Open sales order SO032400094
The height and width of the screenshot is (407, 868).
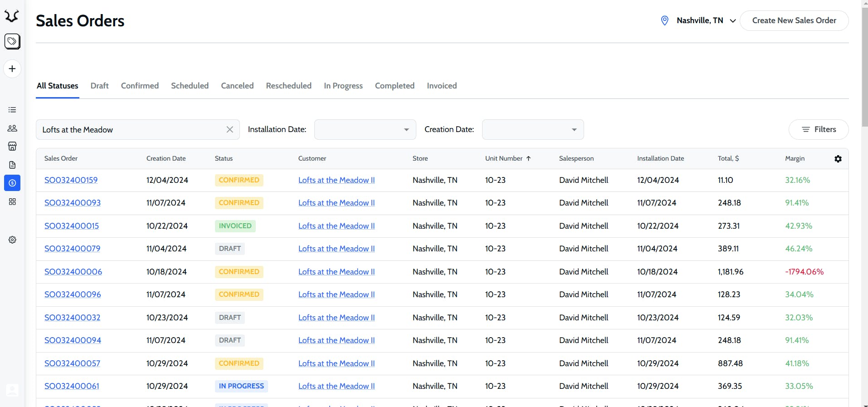click(73, 340)
